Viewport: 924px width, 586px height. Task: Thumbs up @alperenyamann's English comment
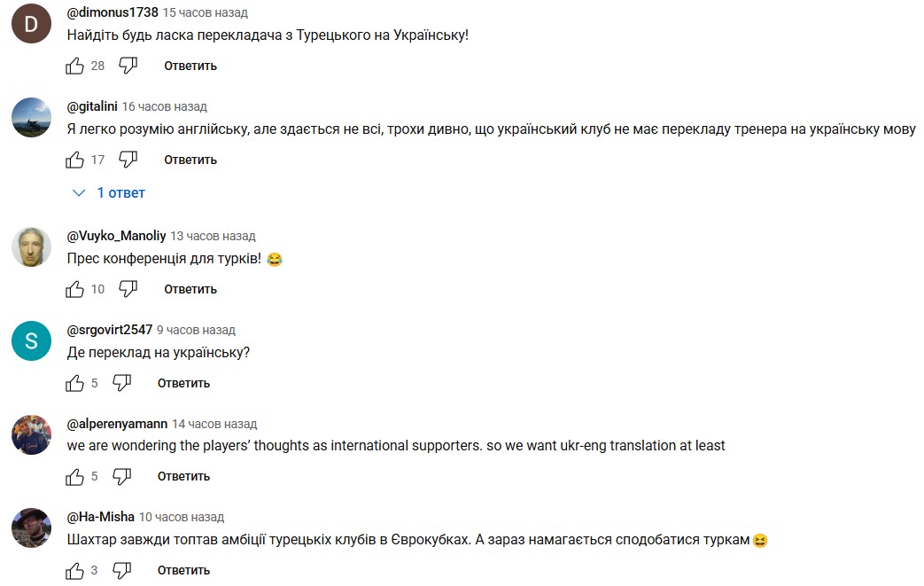pos(76,476)
